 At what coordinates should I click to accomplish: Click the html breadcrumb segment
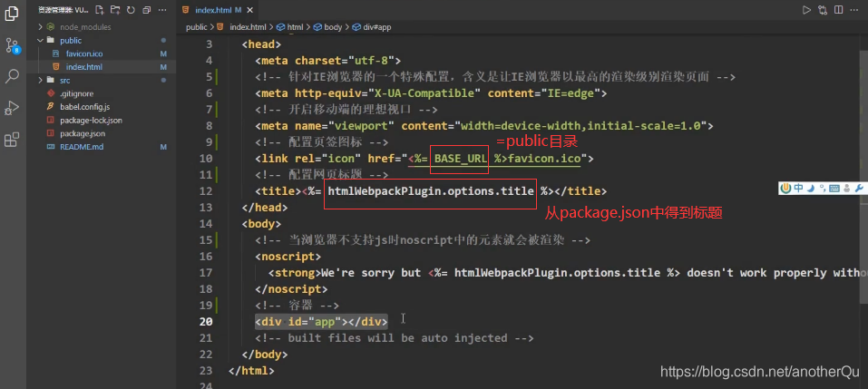point(290,26)
